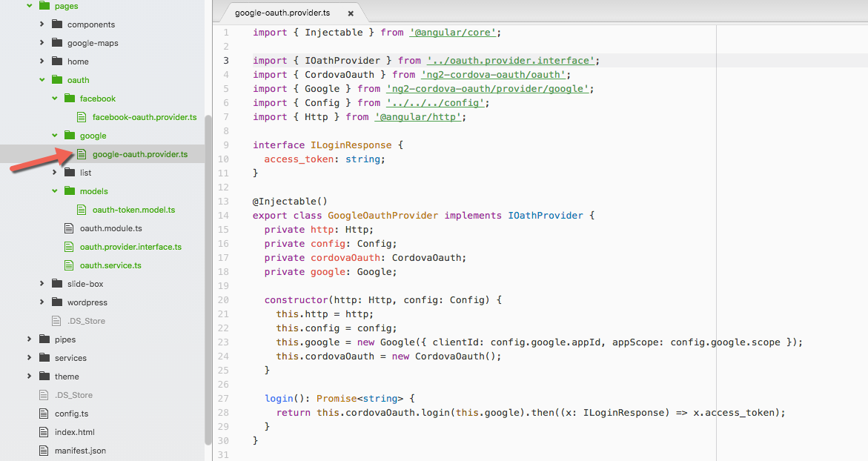Viewport: 868px width, 461px height.
Task: Follow the '../oauth.provider.interface' import link
Action: tap(511, 60)
